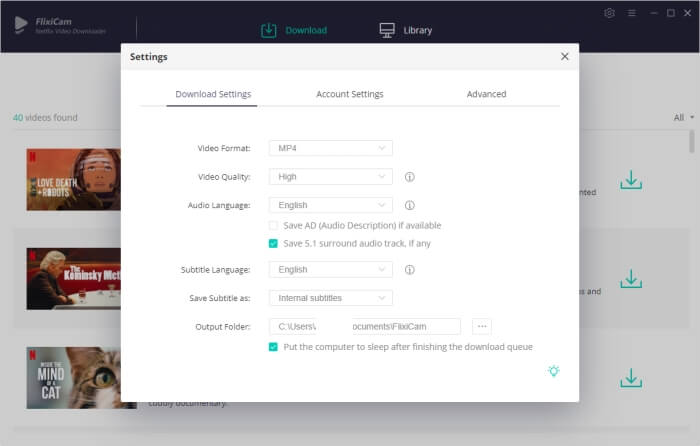This screenshot has height=446, width=700.
Task: Click the info icon next to Video Quality
Action: click(x=409, y=177)
